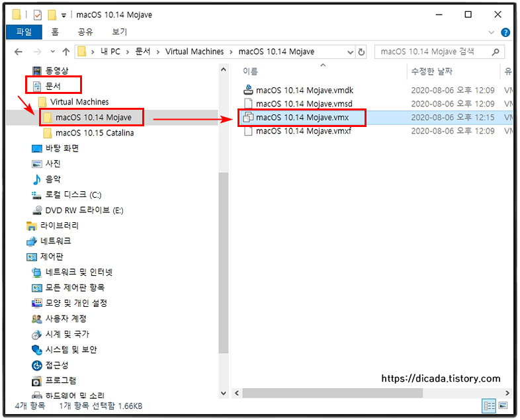Click the 12:15 modified date of the vmx file
Viewport: 520px width, 420px height.
453,117
